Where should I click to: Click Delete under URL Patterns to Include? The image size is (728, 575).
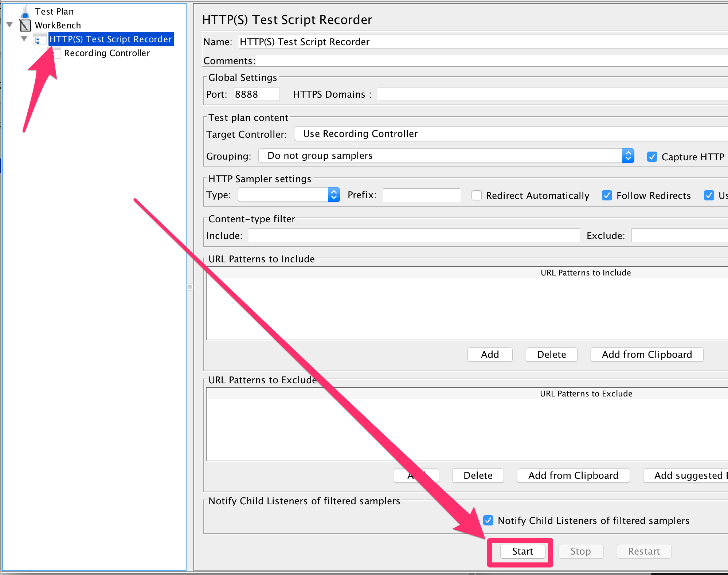[551, 354]
